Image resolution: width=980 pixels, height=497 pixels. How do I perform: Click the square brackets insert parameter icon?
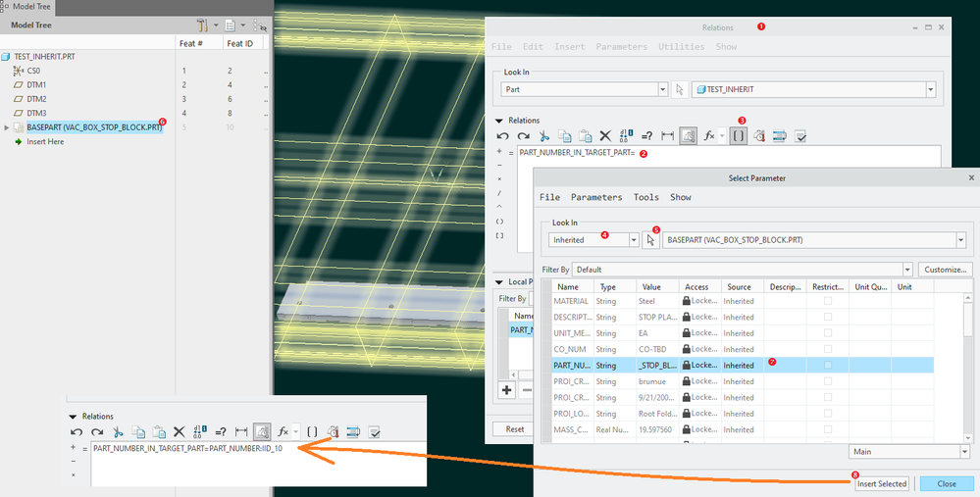739,136
